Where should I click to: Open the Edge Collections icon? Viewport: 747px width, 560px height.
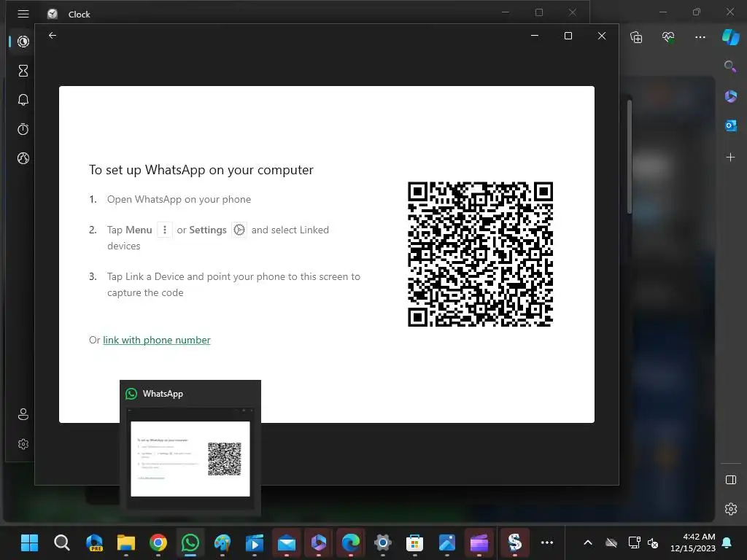point(636,37)
